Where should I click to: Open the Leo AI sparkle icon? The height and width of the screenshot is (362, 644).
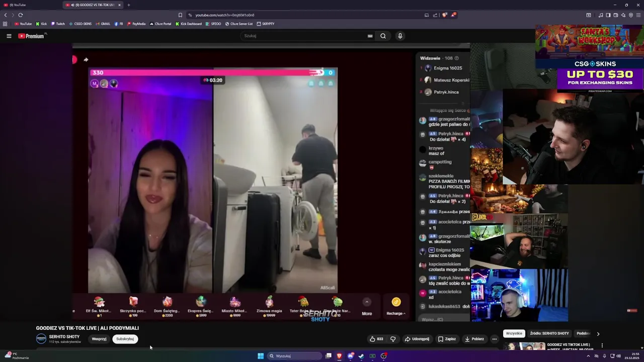coord(623,15)
